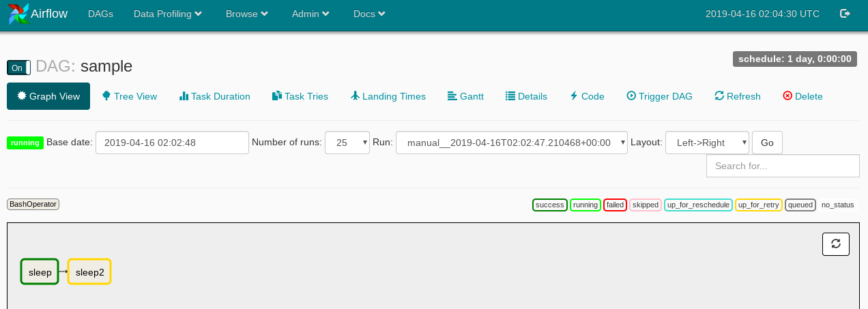Click the BashOperator legend label
The width and height of the screenshot is (868, 309).
(33, 204)
